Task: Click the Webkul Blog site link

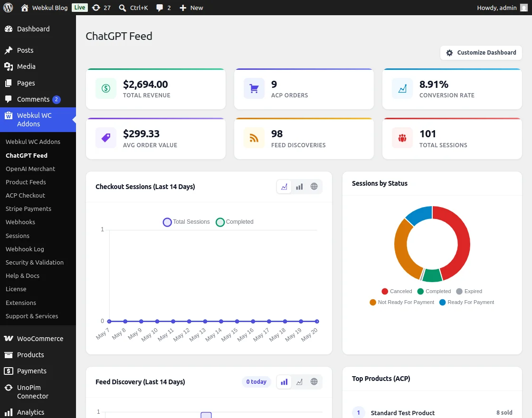Action: [50, 8]
